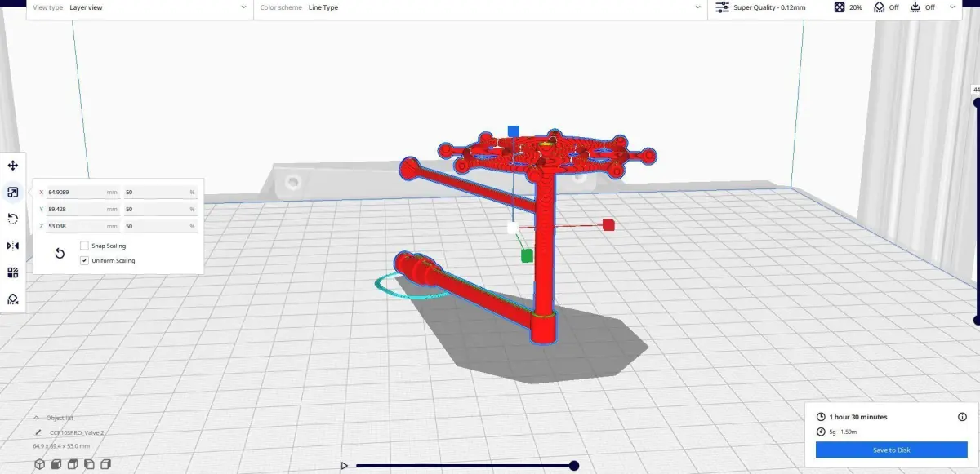Select CCR10SPRO_Valve 2 in the object list

77,432
